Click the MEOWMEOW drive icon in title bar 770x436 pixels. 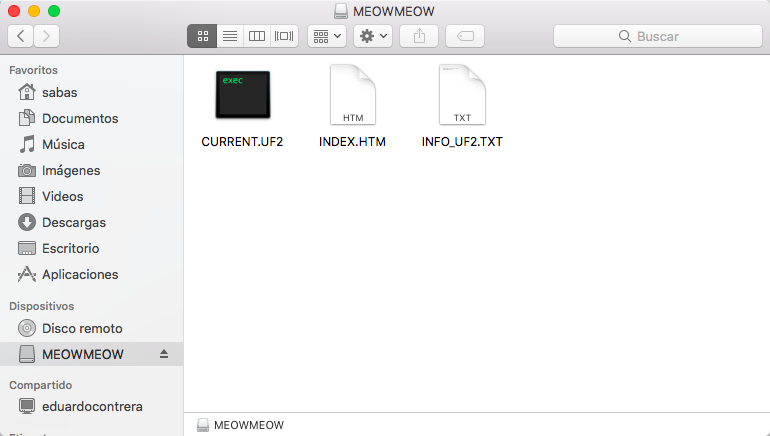point(341,11)
